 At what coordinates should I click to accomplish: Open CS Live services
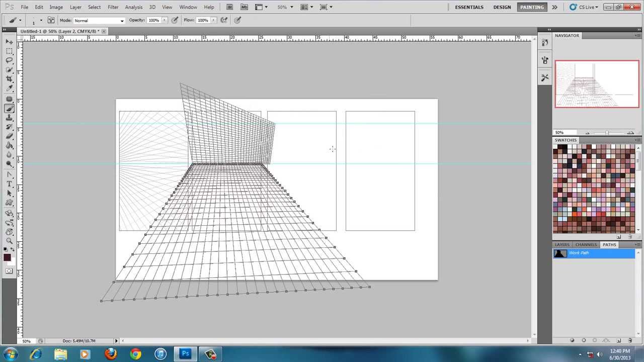584,7
